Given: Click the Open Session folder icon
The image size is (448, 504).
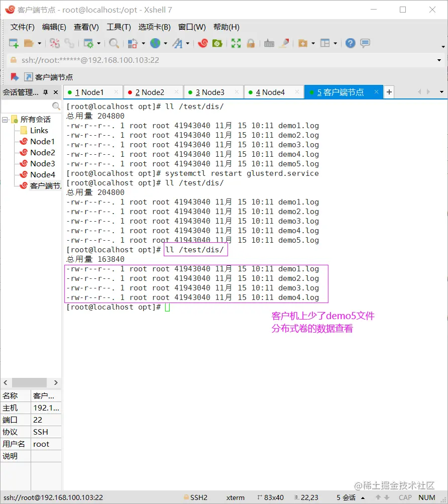Looking at the screenshot, I should point(29,43).
